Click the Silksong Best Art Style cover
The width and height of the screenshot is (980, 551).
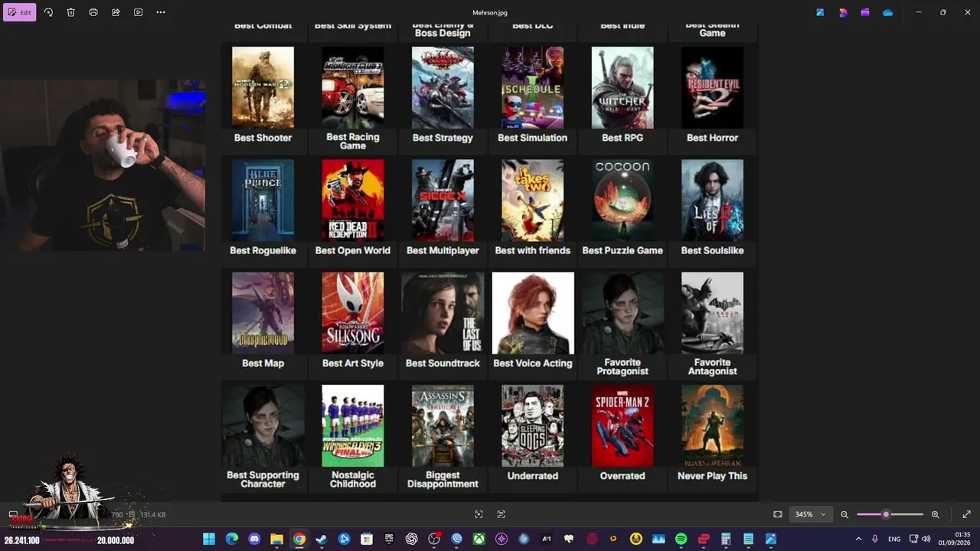353,313
